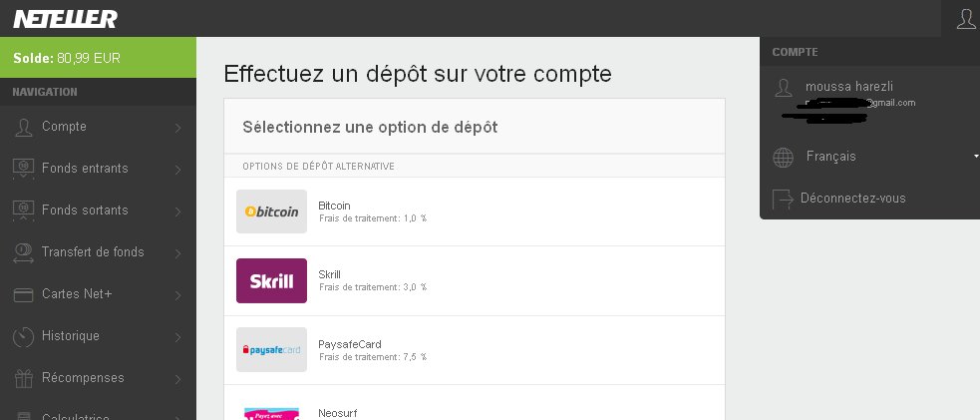Click the Transfert de fonds icon

tap(23, 252)
